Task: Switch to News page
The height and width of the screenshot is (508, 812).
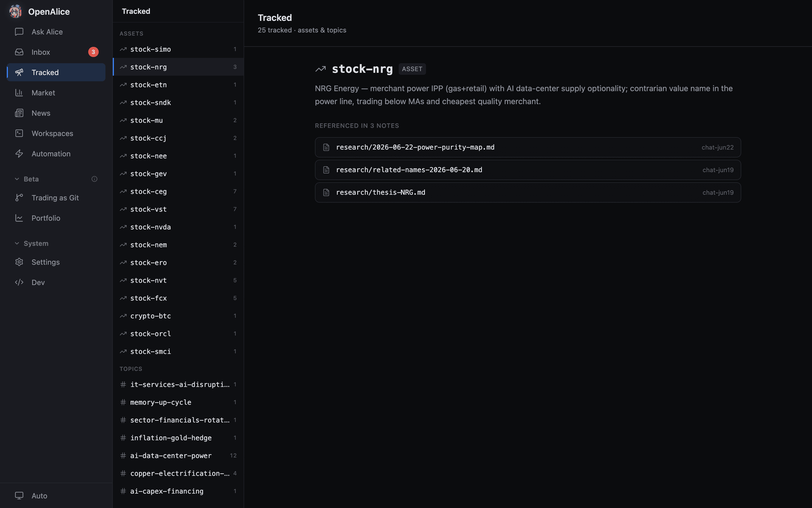Action: (x=56, y=113)
